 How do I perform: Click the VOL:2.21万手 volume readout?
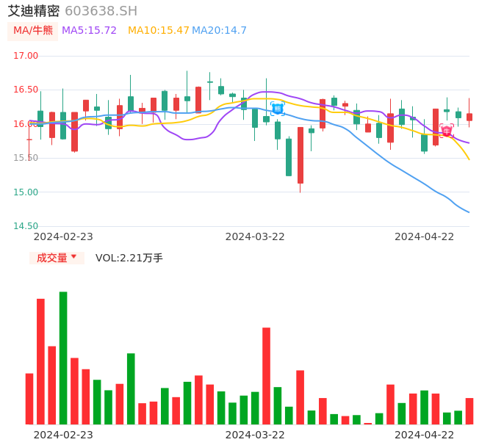point(129,258)
